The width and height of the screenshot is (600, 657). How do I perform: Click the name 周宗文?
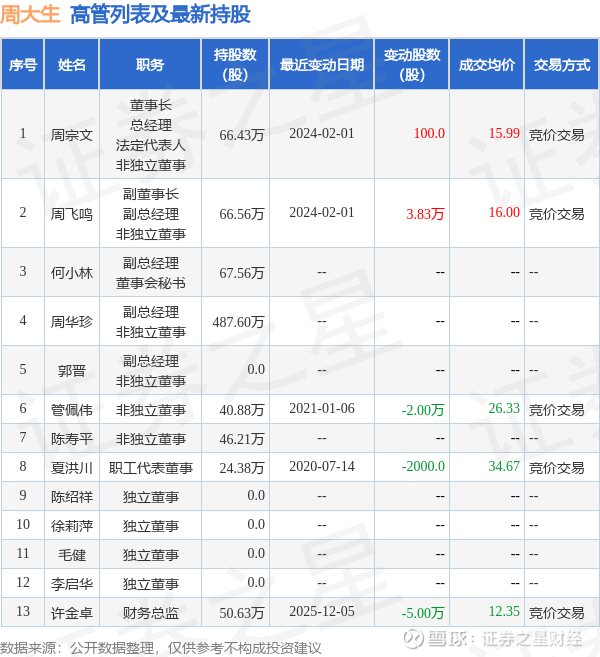coord(72,135)
